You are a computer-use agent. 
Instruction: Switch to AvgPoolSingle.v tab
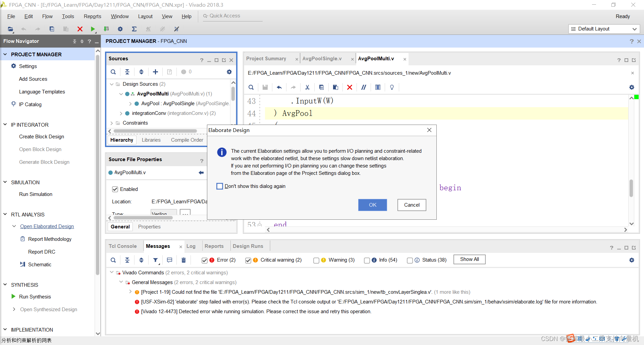coord(322,59)
